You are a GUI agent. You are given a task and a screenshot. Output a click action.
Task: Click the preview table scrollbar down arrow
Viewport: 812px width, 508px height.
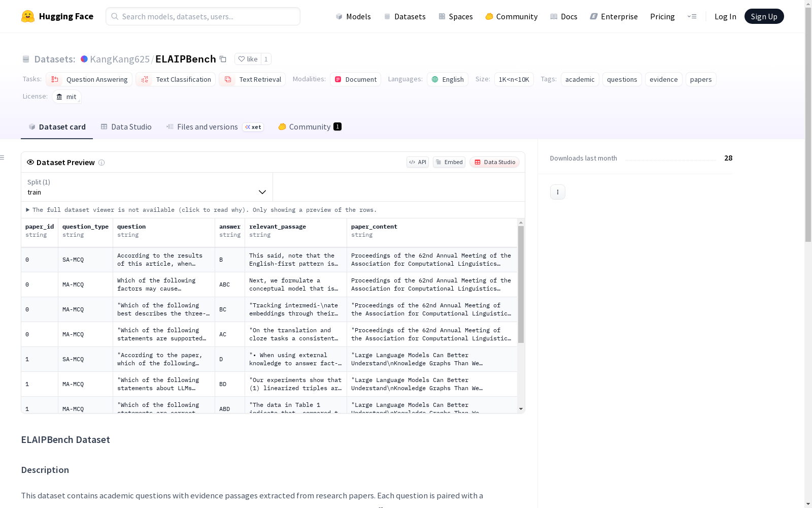point(521,409)
